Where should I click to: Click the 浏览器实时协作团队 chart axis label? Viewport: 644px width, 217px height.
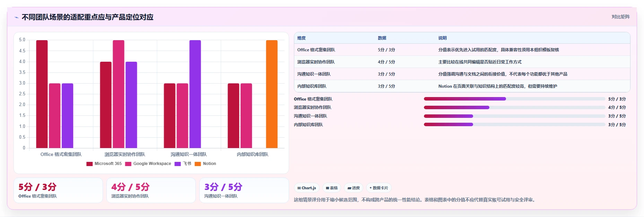(125, 154)
